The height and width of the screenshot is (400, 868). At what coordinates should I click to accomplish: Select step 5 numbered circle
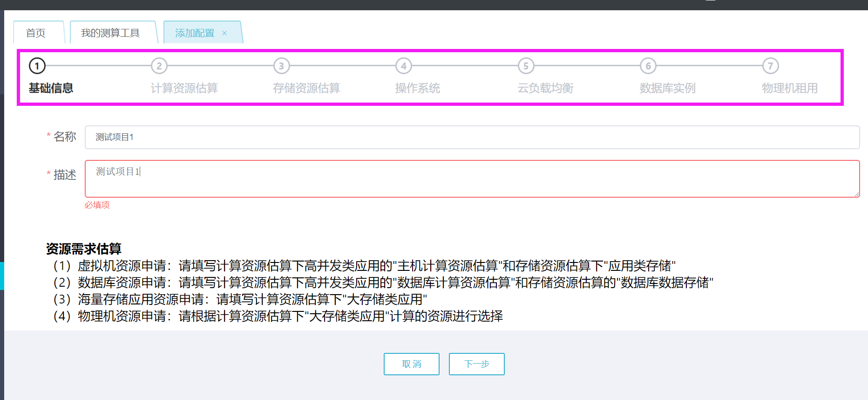(x=526, y=66)
